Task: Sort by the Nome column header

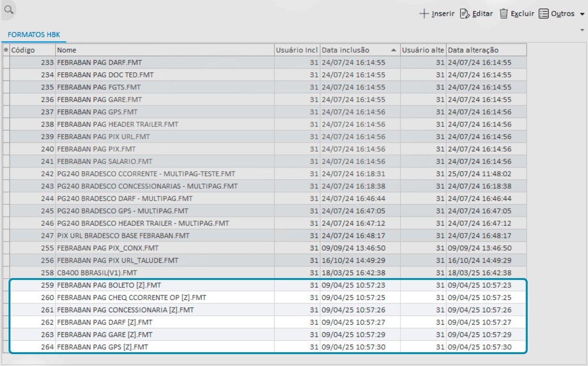Action: (x=165, y=50)
